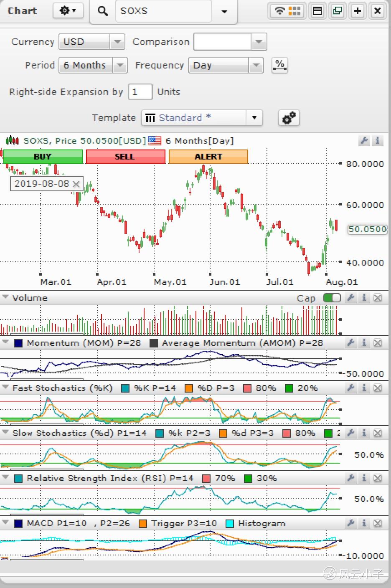The image size is (391, 588).
Task: Click the Right-side Expansion units field
Action: [x=140, y=92]
